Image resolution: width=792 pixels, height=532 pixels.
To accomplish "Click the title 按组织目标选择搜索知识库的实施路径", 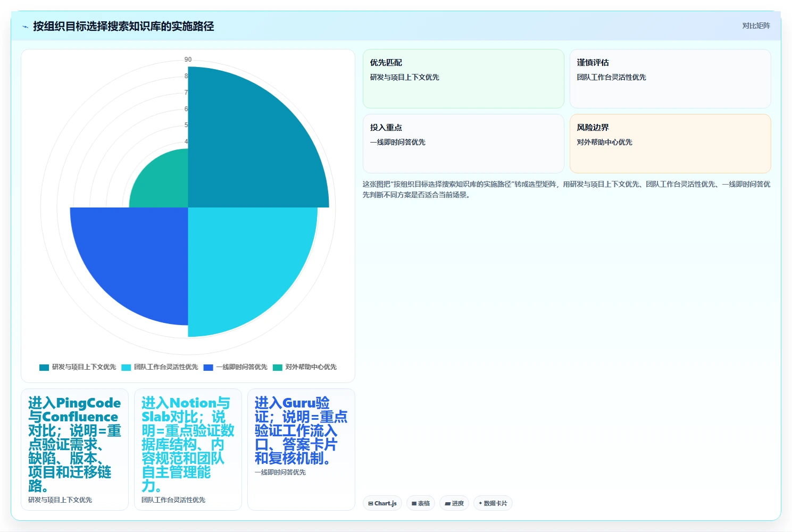I will point(123,26).
